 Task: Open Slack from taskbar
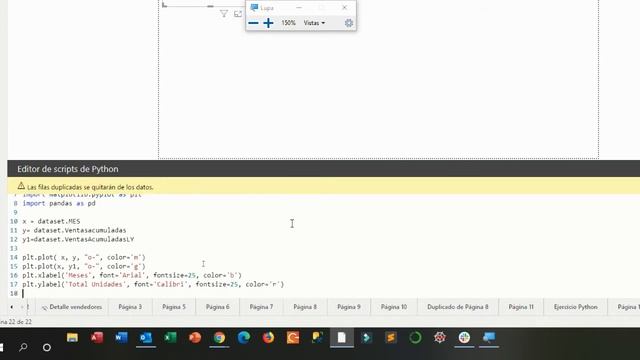464,338
